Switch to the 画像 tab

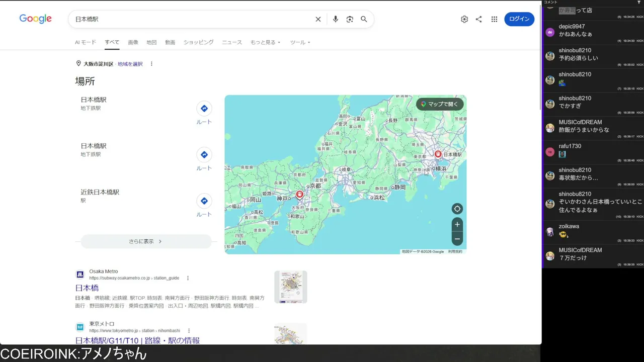[133, 42]
